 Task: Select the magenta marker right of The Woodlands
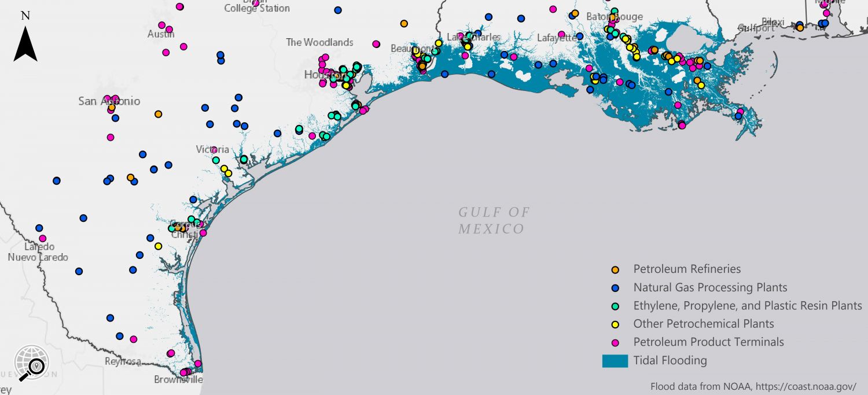tap(376, 44)
